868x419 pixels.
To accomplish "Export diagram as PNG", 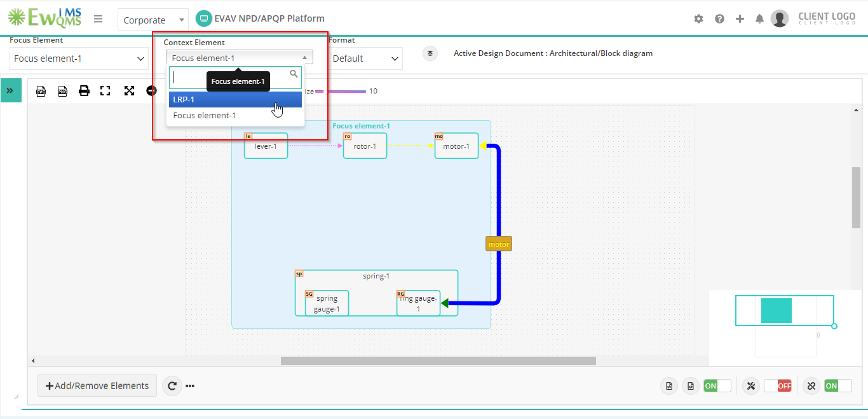I will (62, 91).
